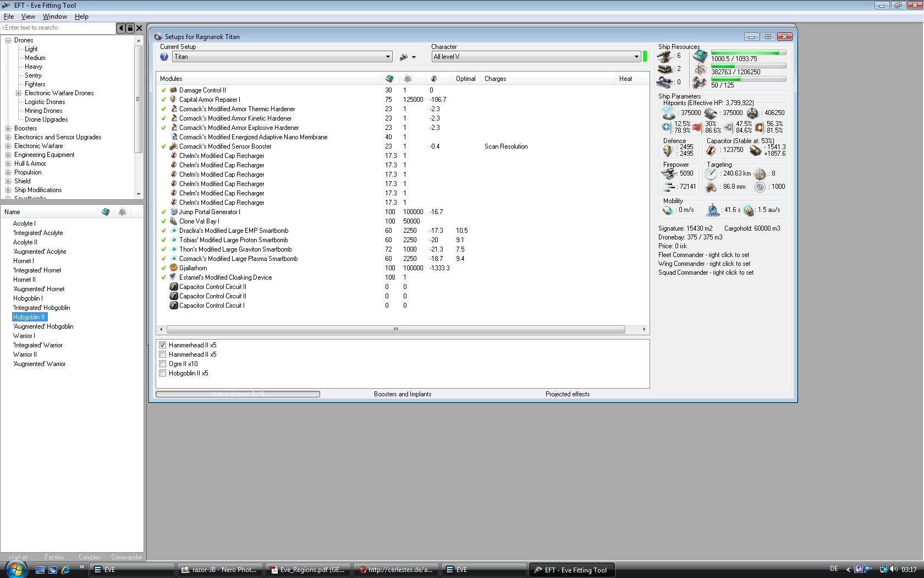This screenshot has width=924, height=578.
Task: Click the scan resolution icon beside 86.8 mm
Action: (x=711, y=187)
